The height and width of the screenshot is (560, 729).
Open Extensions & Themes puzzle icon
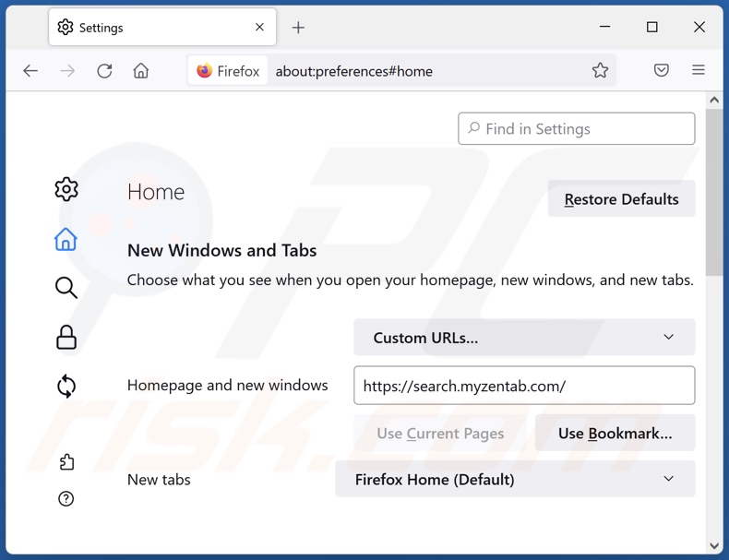pyautogui.click(x=66, y=461)
